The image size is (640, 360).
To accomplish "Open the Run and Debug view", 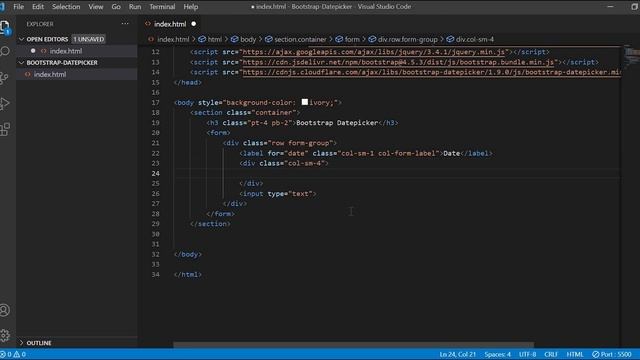I will 5,103.
